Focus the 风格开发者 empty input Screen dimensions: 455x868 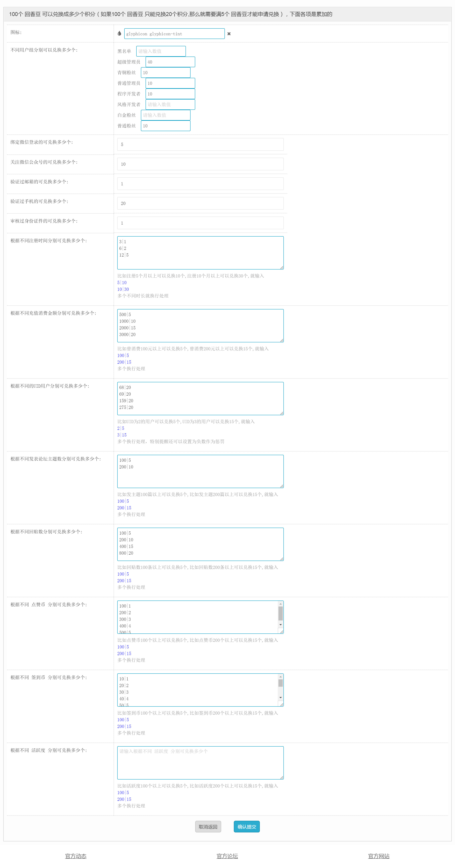point(170,104)
